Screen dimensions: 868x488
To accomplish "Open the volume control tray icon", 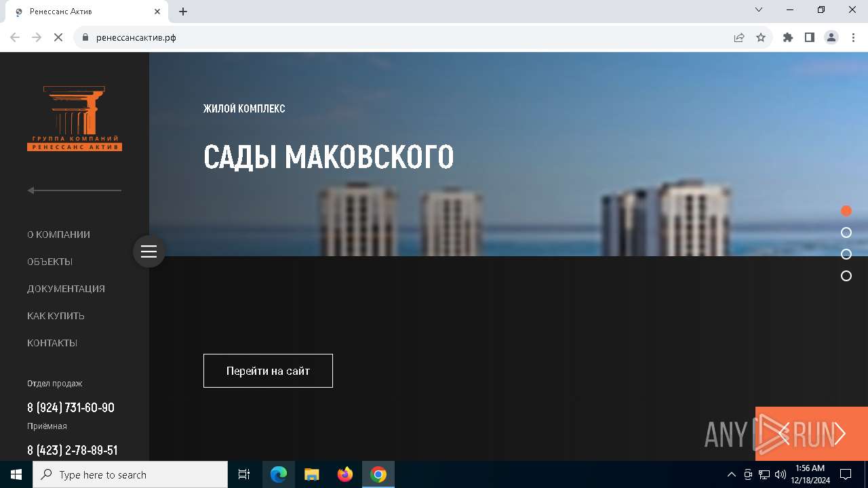I will pyautogui.click(x=781, y=474).
